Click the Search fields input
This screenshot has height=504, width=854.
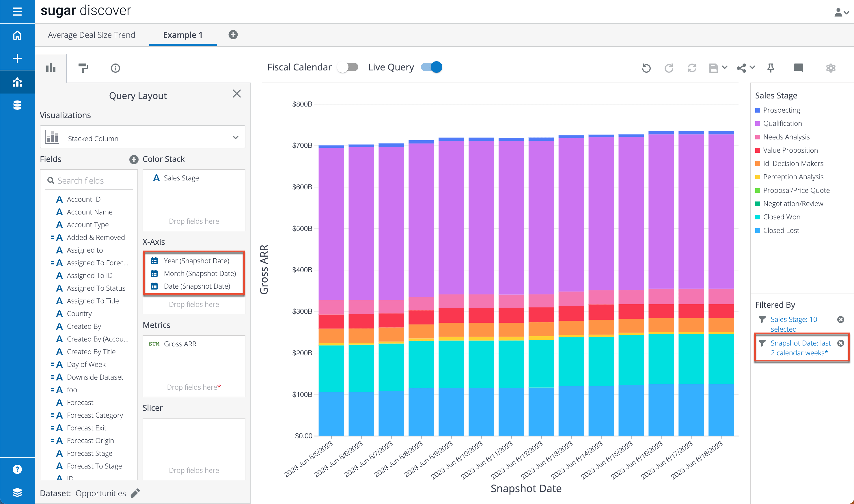point(89,181)
